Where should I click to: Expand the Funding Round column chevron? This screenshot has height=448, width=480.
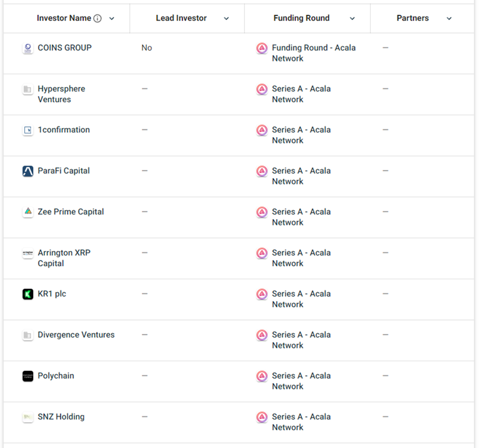coord(352,18)
